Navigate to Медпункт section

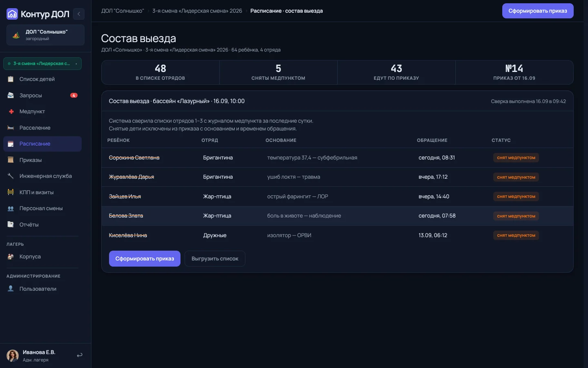[x=42, y=111]
